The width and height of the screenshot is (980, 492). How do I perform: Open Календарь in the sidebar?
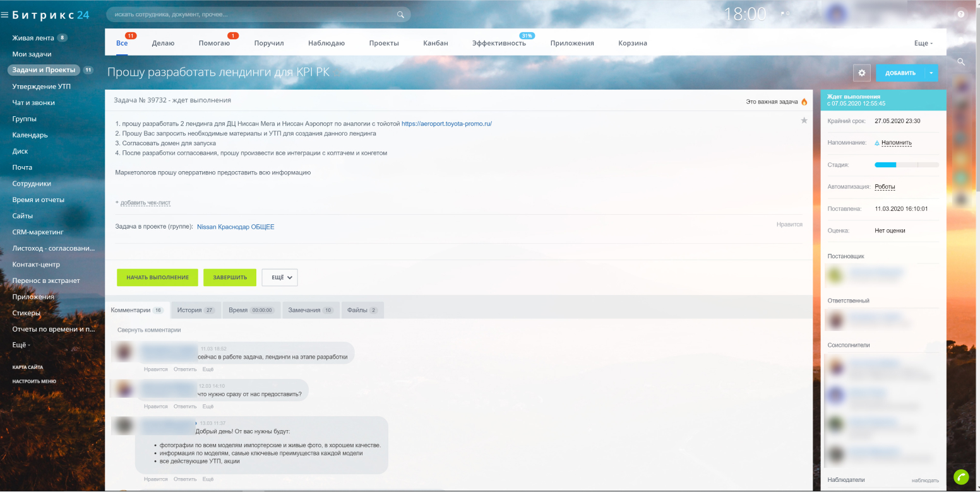(x=30, y=135)
